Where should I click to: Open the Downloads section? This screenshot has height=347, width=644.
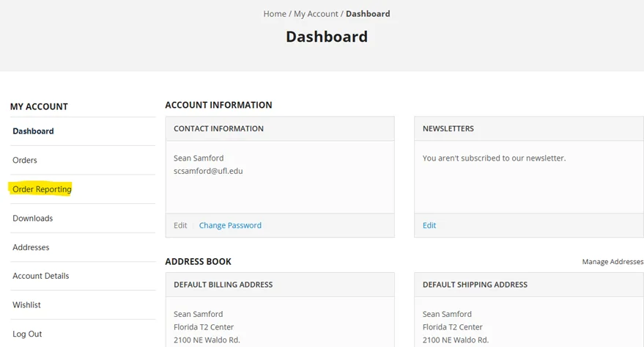pyautogui.click(x=33, y=219)
